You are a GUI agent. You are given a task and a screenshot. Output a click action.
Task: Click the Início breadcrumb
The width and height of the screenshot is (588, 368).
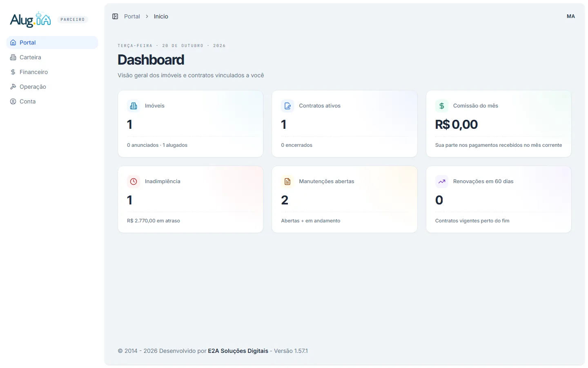(161, 16)
